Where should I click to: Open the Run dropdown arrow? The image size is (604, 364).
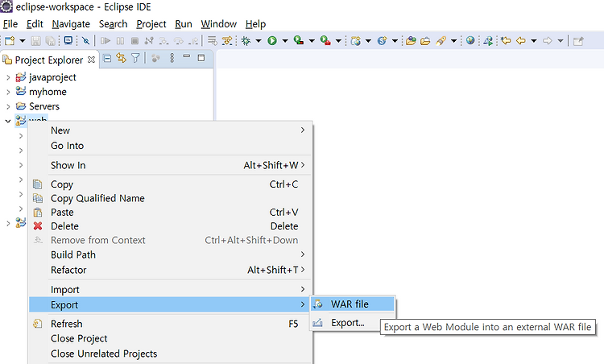tap(285, 40)
